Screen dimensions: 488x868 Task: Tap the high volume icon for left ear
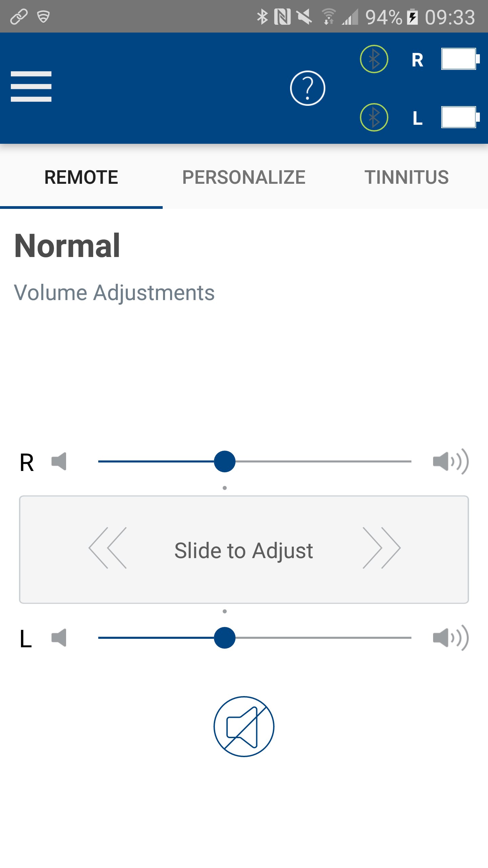click(450, 638)
